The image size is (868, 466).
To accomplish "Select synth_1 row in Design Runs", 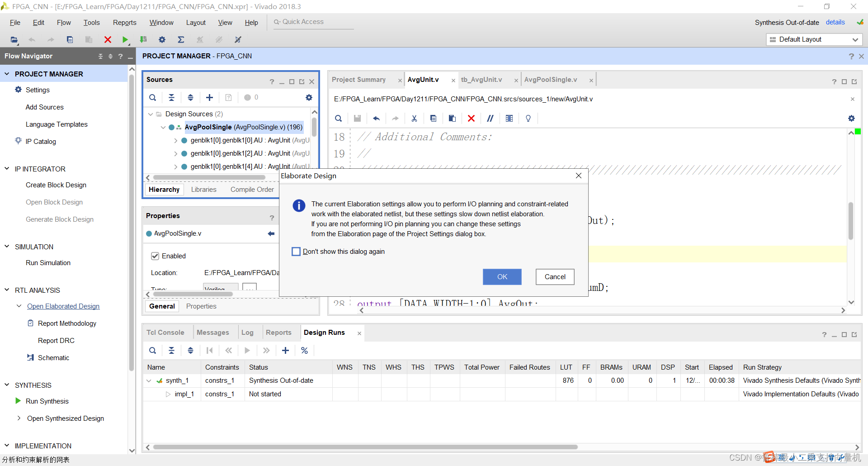I will pyautogui.click(x=502, y=380).
